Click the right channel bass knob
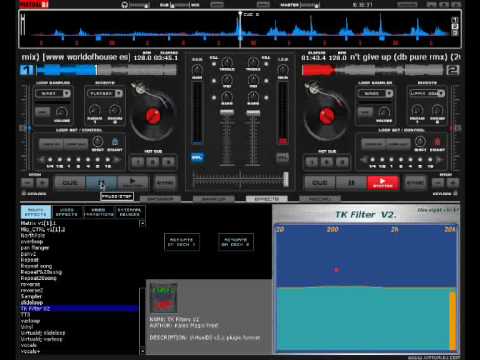 point(253,97)
